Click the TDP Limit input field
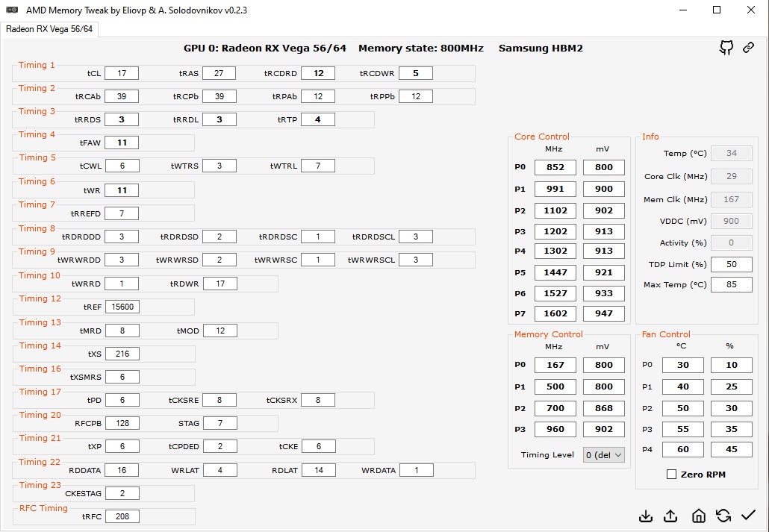 [731, 264]
